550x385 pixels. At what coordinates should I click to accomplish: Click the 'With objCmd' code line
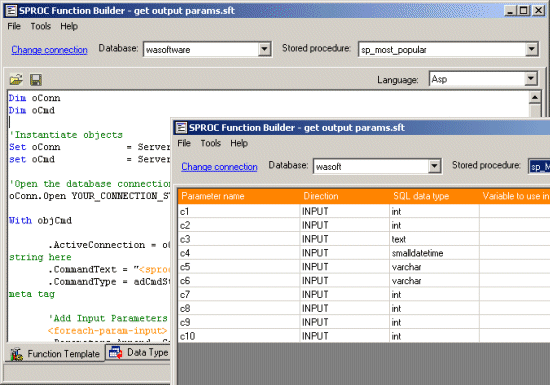40,221
